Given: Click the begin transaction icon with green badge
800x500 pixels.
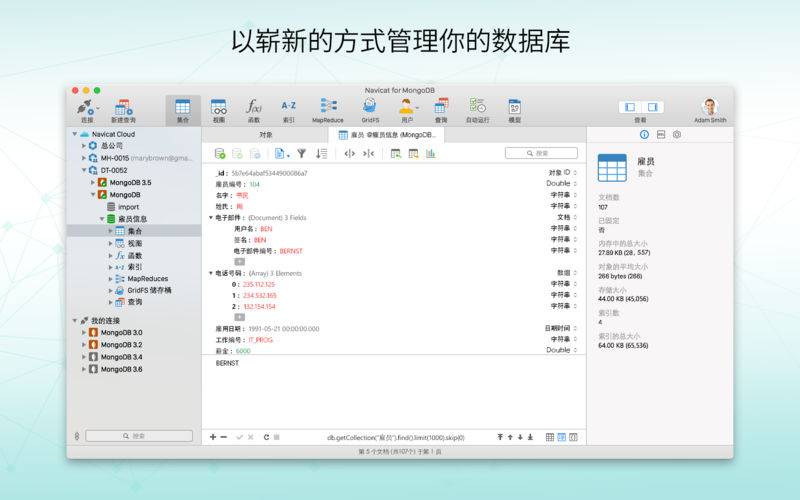Looking at the screenshot, I should [220, 154].
